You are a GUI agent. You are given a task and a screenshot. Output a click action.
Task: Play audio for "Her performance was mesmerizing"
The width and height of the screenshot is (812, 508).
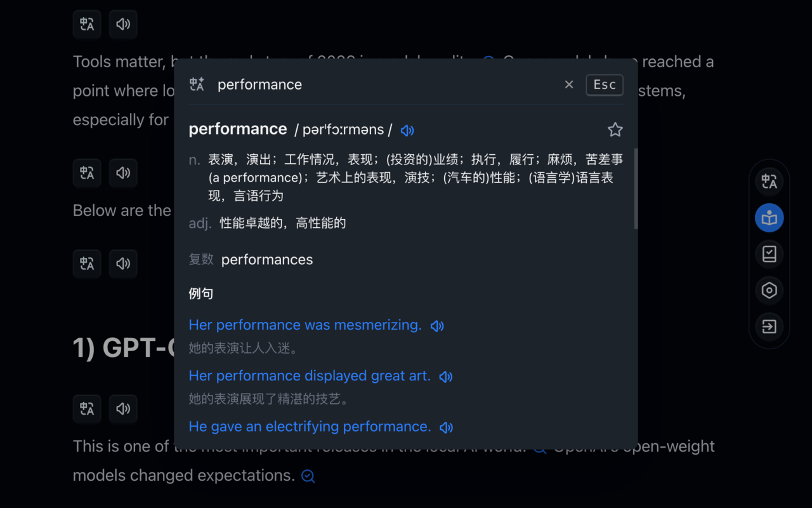point(437,326)
